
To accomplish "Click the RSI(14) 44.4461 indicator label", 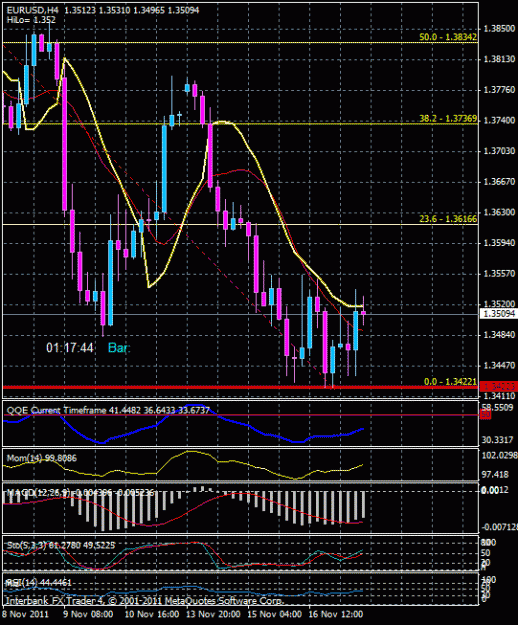I will pyautogui.click(x=39, y=583).
